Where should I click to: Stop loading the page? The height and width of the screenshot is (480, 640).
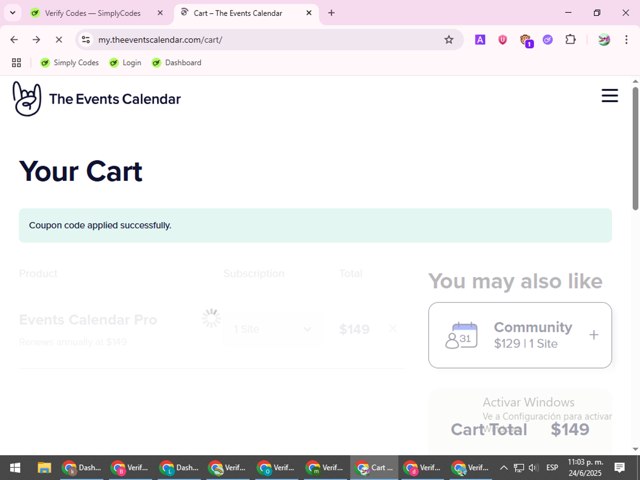click(x=59, y=40)
